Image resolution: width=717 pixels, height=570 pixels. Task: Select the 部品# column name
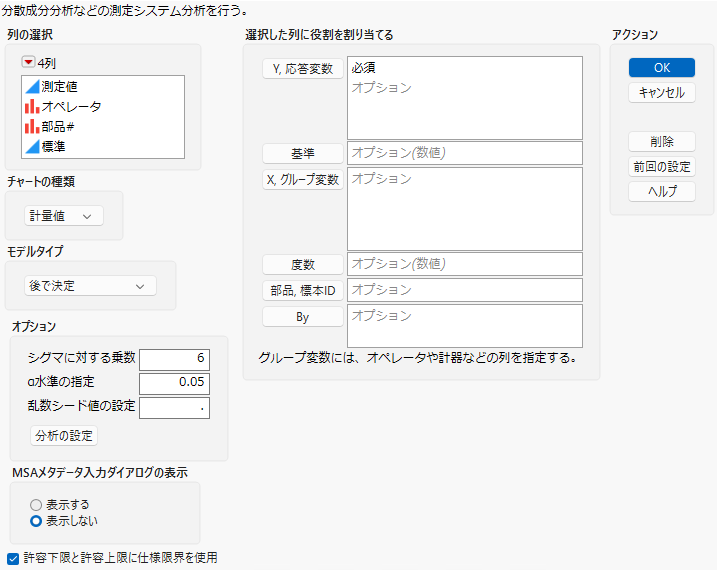[x=58, y=127]
